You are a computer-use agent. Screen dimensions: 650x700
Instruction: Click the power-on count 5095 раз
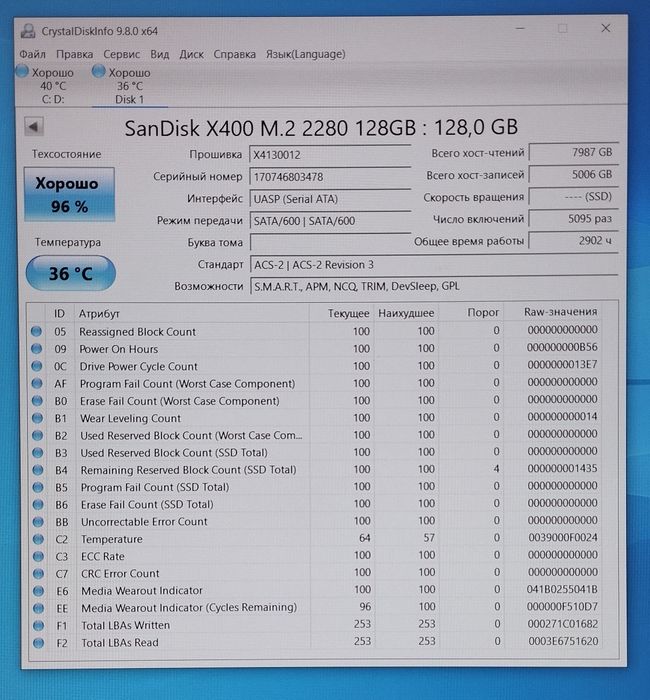(x=573, y=218)
